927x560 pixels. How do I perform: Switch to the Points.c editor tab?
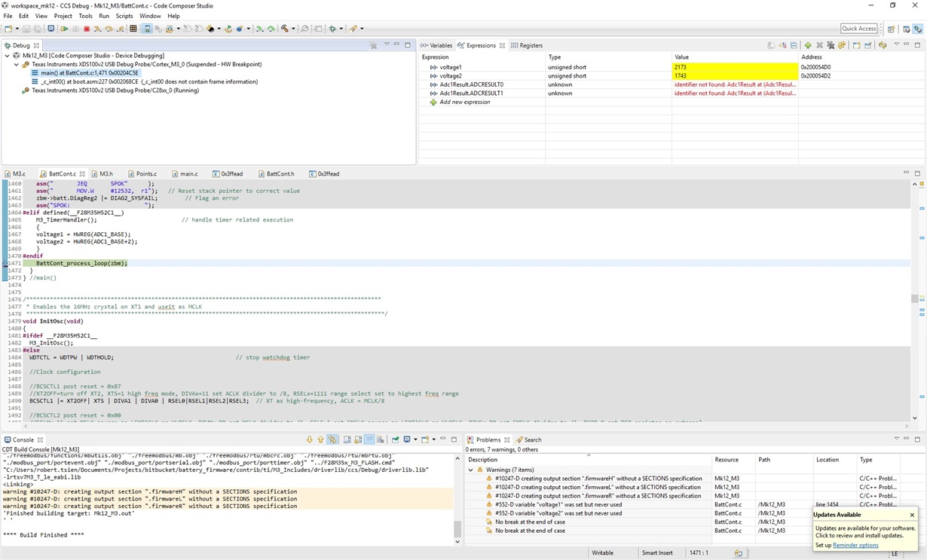142,174
